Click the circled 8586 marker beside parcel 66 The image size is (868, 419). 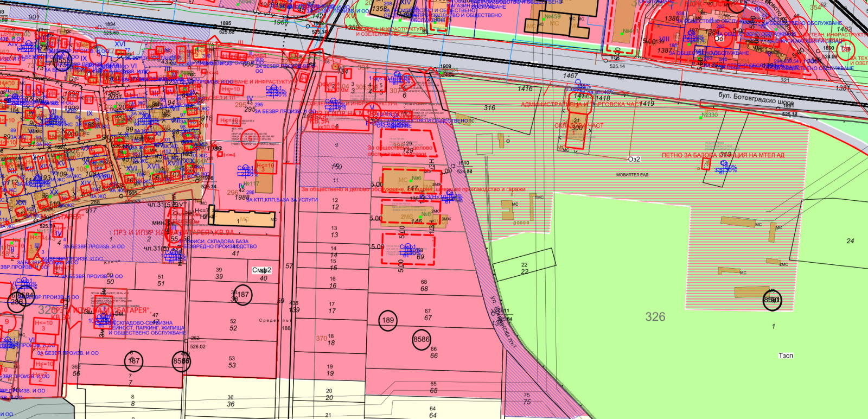point(422,339)
